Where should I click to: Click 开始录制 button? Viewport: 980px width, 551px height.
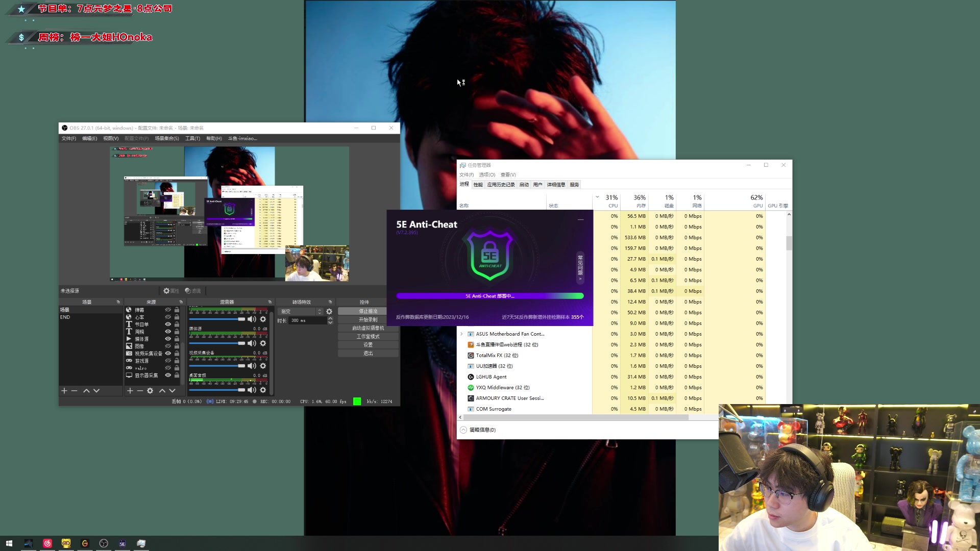(x=367, y=320)
